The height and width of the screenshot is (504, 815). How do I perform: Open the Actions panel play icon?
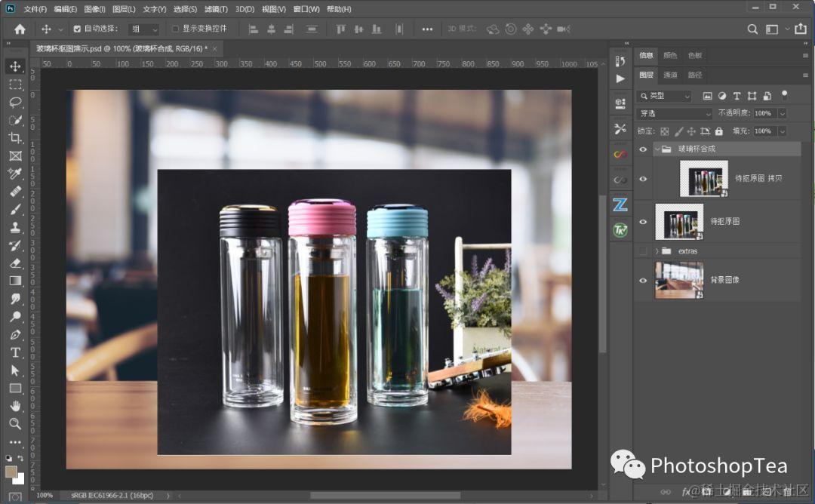pyautogui.click(x=620, y=79)
